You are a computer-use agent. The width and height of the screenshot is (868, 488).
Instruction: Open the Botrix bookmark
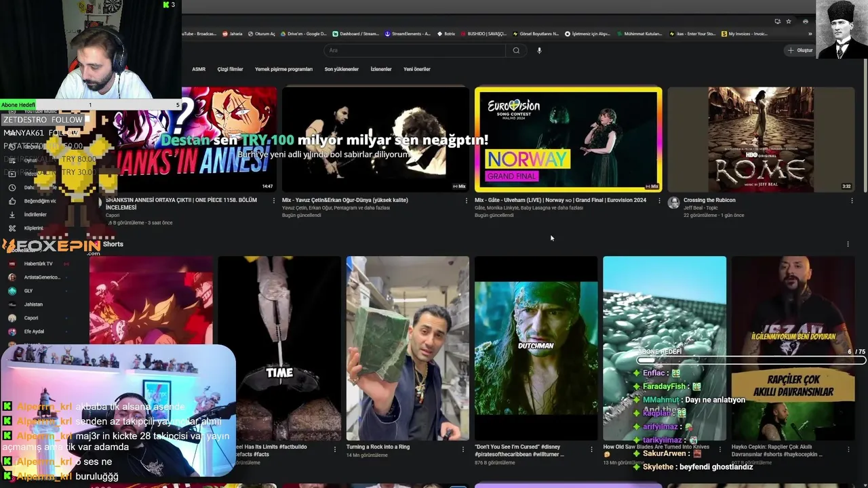pos(446,34)
